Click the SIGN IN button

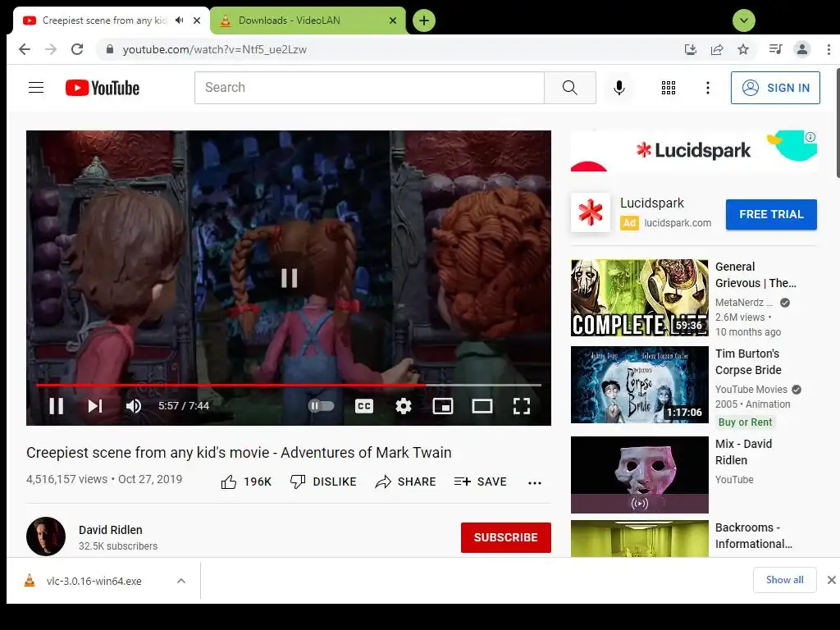(x=775, y=87)
